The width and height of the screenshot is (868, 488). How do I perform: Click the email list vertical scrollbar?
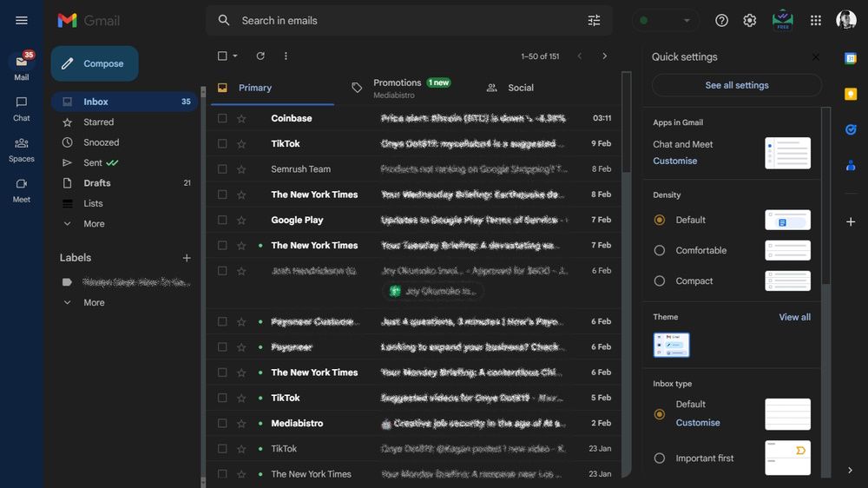(626, 122)
